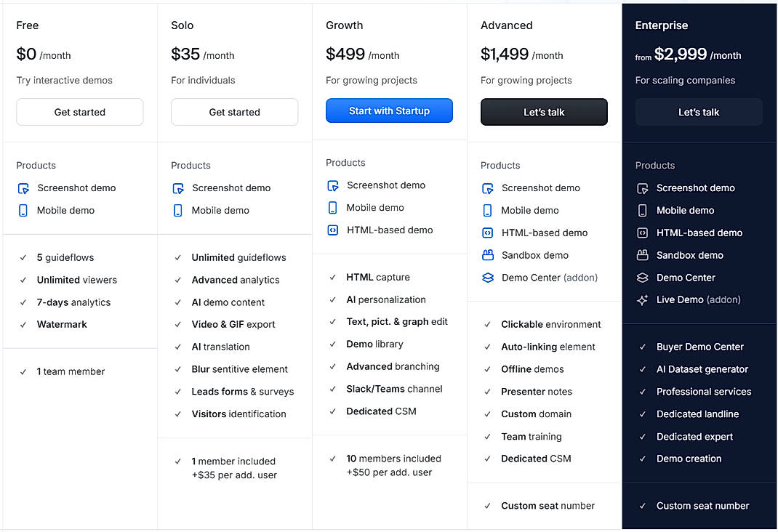778x532 pixels.
Task: Click the Screenshot demo icon in Growth column
Action: pyautogui.click(x=332, y=185)
